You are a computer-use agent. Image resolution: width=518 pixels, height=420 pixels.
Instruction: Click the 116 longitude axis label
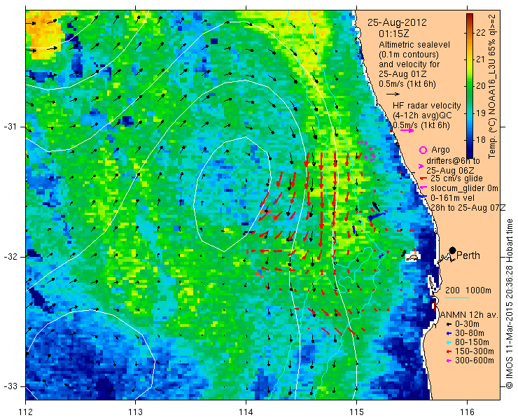click(x=467, y=412)
